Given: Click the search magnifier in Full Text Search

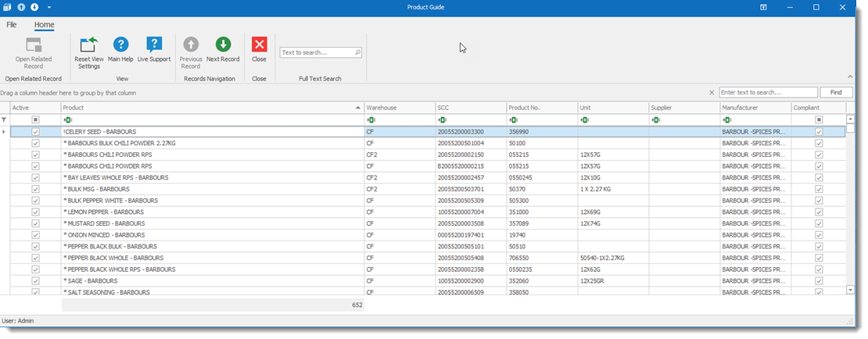Looking at the screenshot, I should tap(357, 53).
